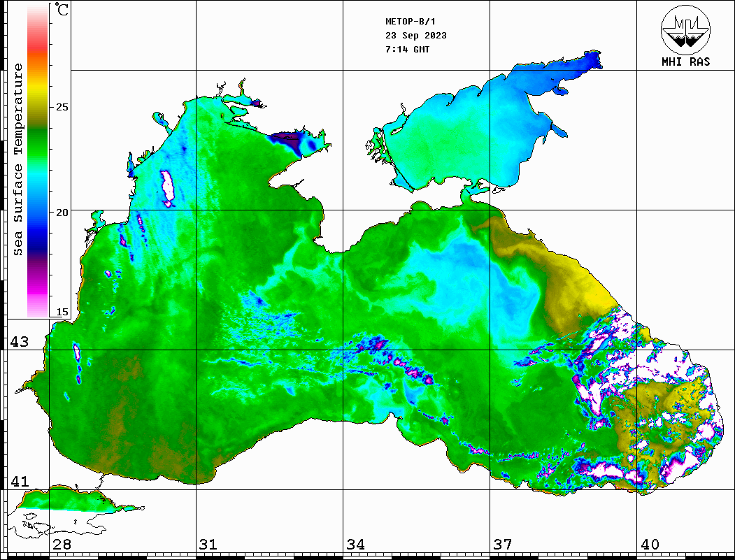Click the 'Sea Surface Temperature' vertical title
Screen dimensions: 735x560
click(17, 159)
